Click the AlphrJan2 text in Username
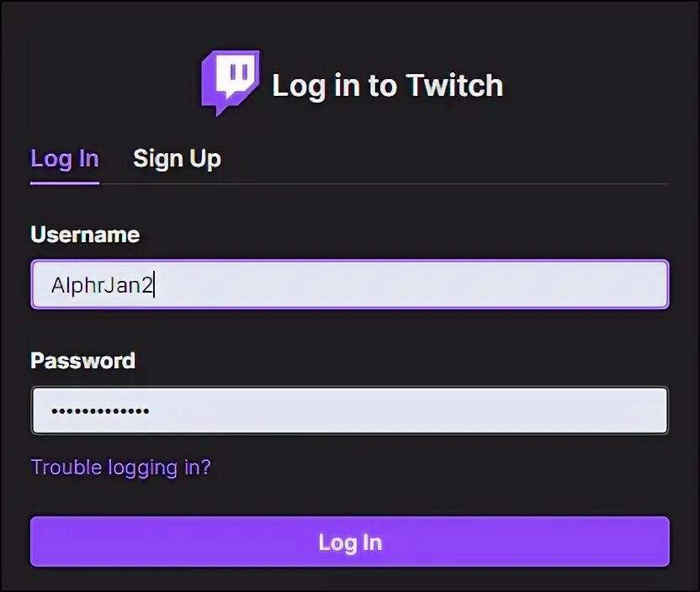This screenshot has height=592, width=700. click(103, 285)
